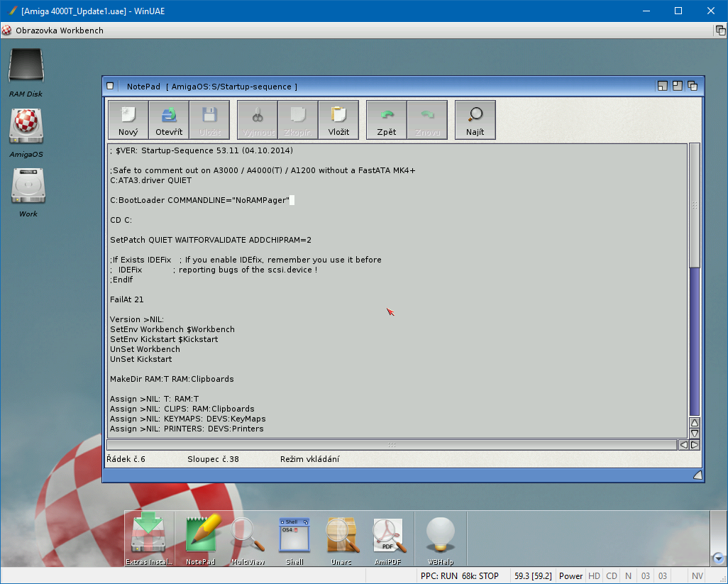
Task: Click the vertical scrollbar down arrow
Action: click(x=695, y=433)
